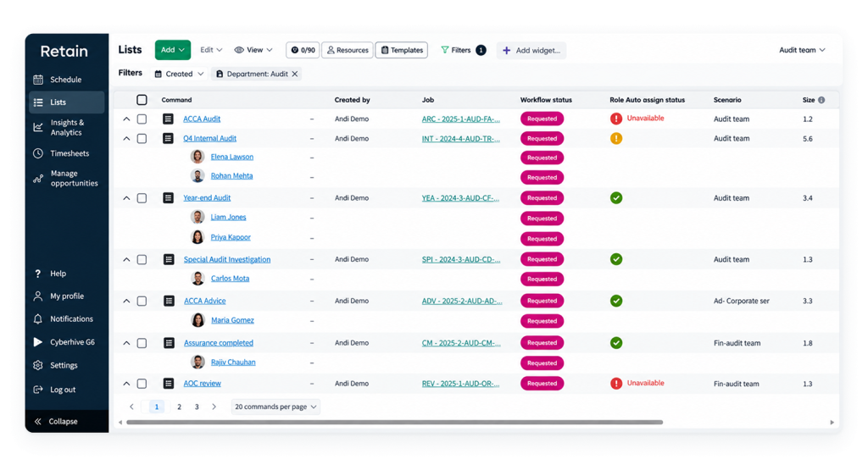Click Add widget button
Screen dimensions: 868x476
[x=531, y=50]
